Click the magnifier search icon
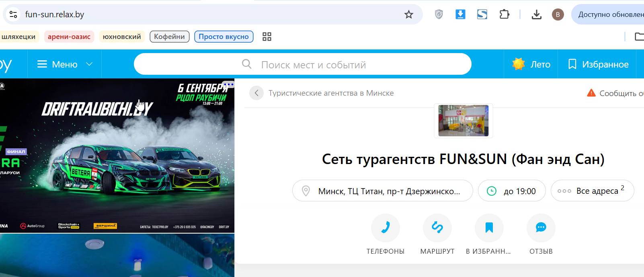 (247, 64)
